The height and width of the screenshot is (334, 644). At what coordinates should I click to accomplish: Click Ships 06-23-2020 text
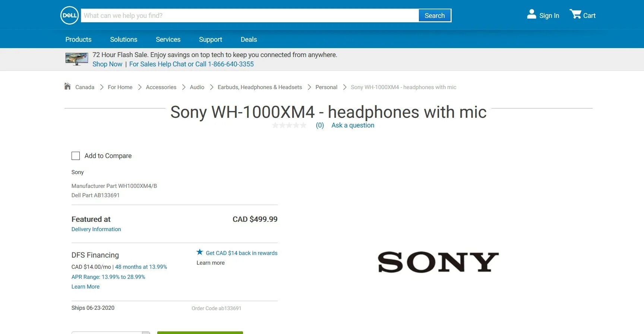click(93, 308)
